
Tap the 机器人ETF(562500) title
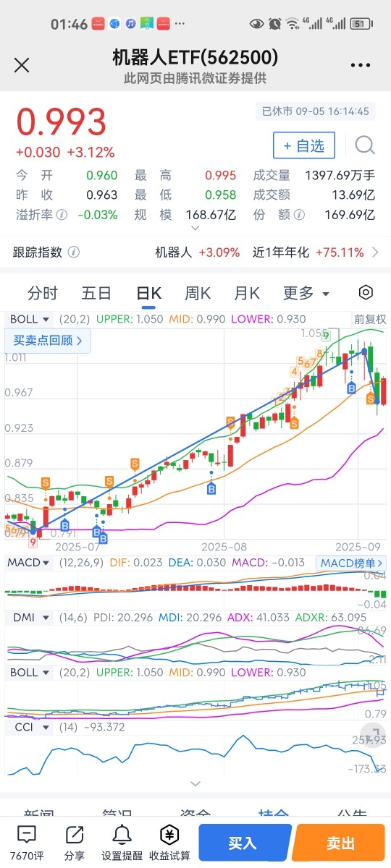[195, 57]
